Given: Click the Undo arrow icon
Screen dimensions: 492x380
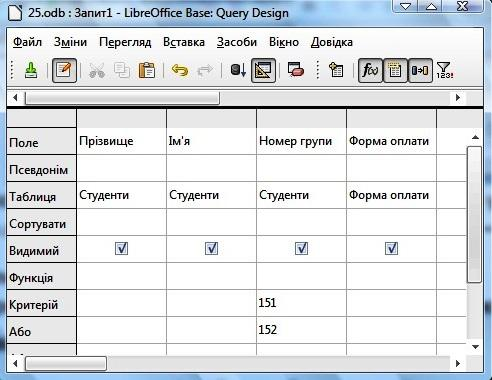Looking at the screenshot, I should click(x=180, y=70).
